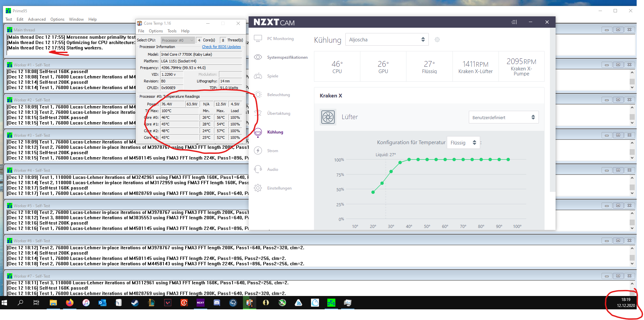Open taskbar search magnifier
Image resolution: width=644 pixels, height=320 pixels.
tap(20, 303)
